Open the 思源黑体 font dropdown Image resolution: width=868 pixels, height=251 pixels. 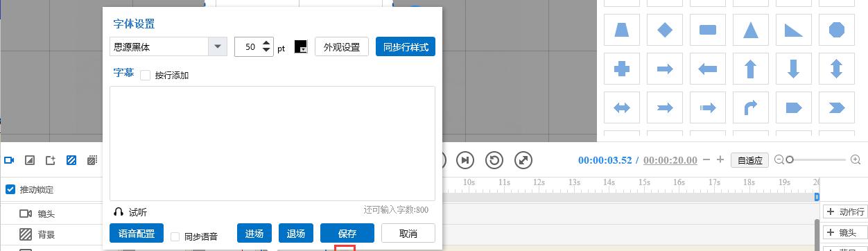pos(168,46)
